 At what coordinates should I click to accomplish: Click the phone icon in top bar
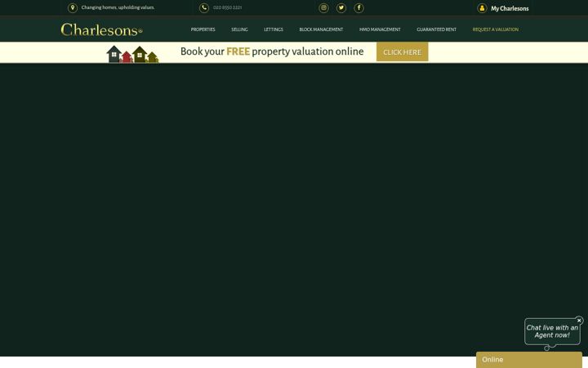(204, 8)
